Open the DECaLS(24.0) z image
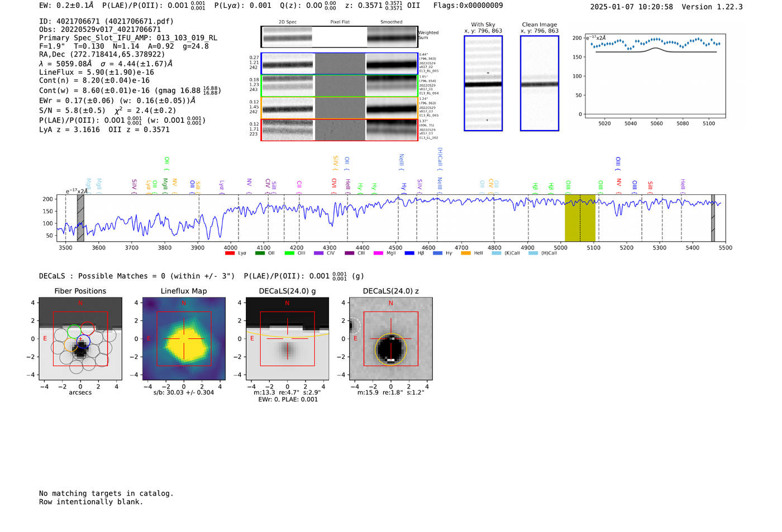 coord(391,338)
